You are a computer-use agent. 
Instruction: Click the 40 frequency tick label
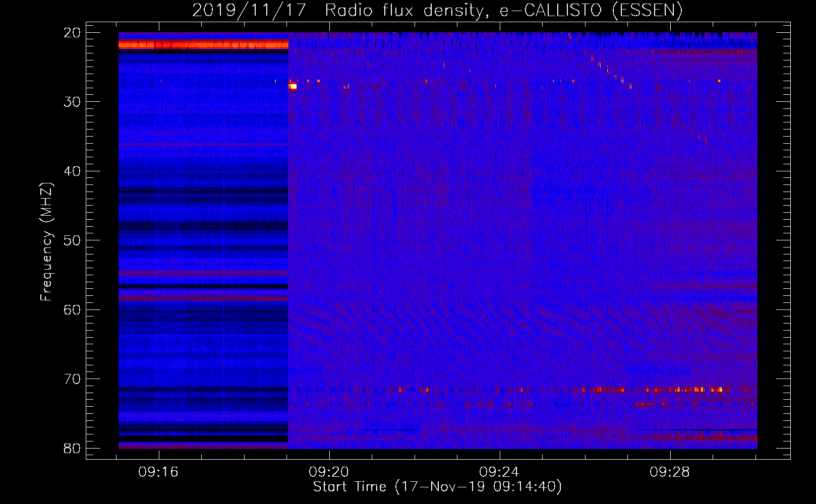pos(72,171)
